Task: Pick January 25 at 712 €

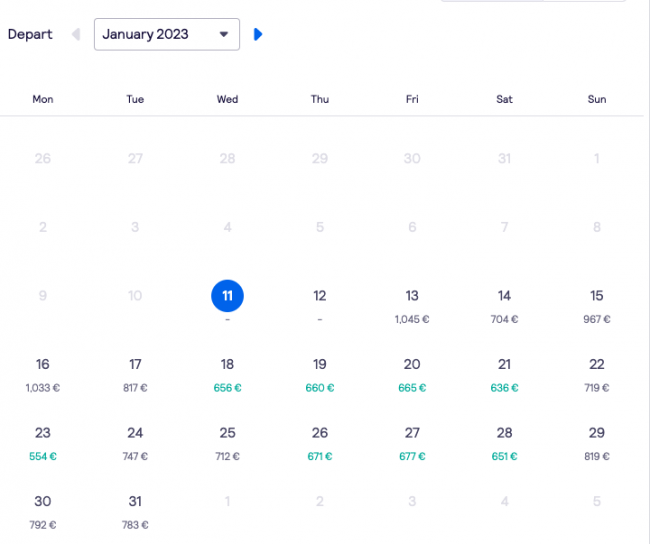Action: (x=227, y=443)
